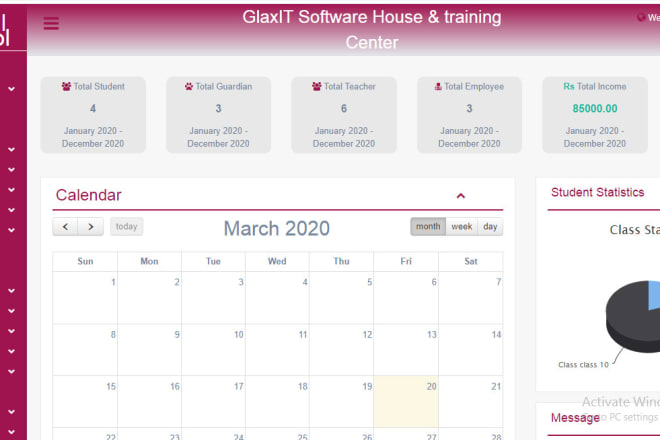Click the Message panel heading
Screen dimensions: 660x440
(x=575, y=418)
